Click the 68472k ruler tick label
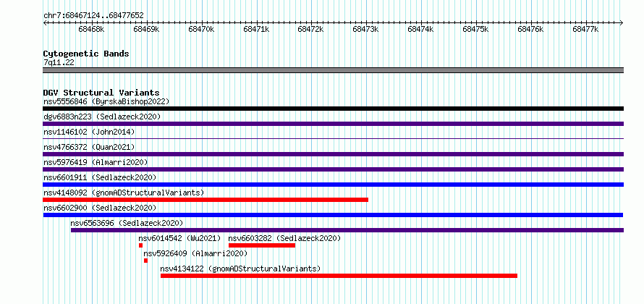644x304 pixels. click(311, 29)
